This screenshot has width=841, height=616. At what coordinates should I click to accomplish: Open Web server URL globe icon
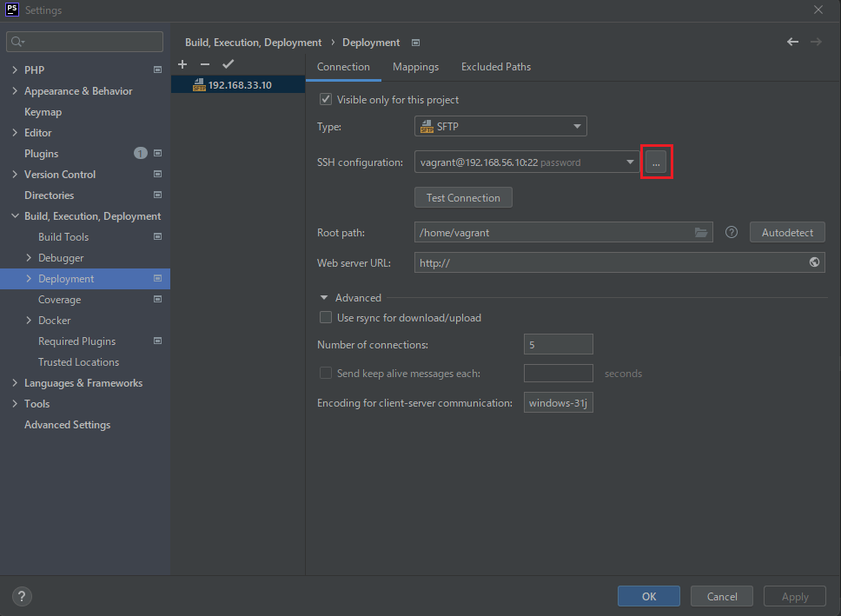814,262
